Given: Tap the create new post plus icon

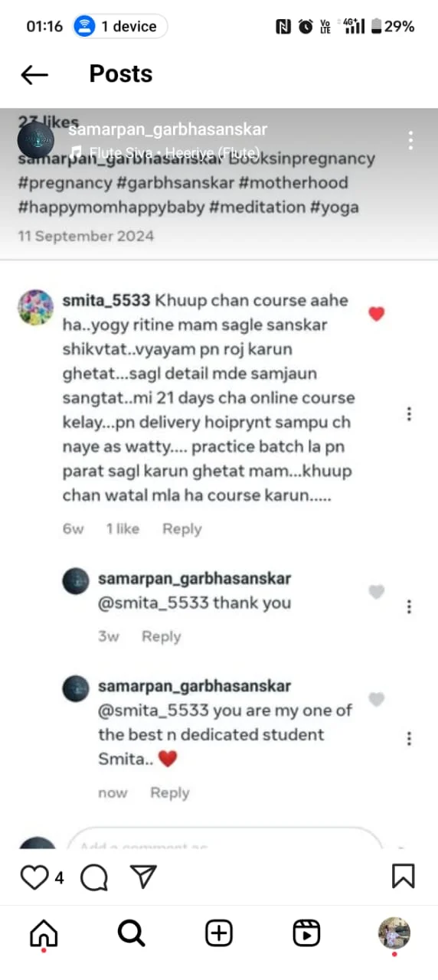Looking at the screenshot, I should pos(219,933).
